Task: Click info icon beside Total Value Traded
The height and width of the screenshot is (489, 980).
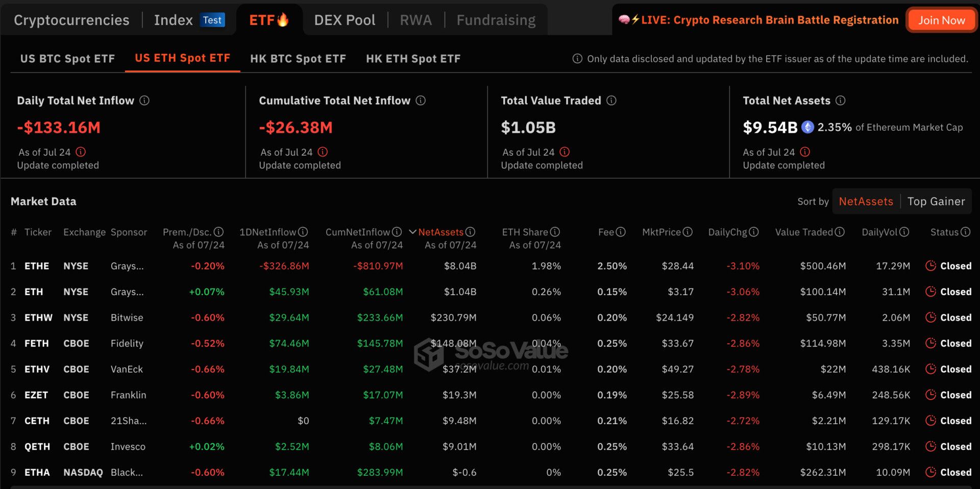Action: [x=611, y=101]
